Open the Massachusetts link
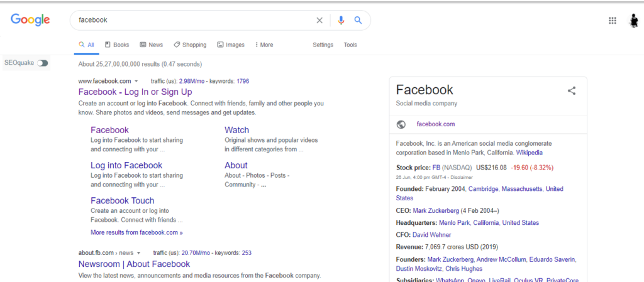 click(x=521, y=189)
